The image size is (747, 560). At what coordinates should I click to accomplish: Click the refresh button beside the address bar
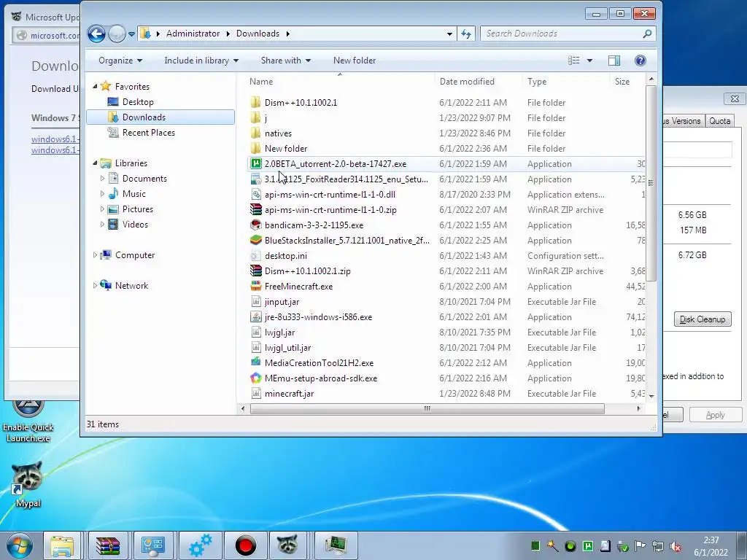click(x=466, y=34)
